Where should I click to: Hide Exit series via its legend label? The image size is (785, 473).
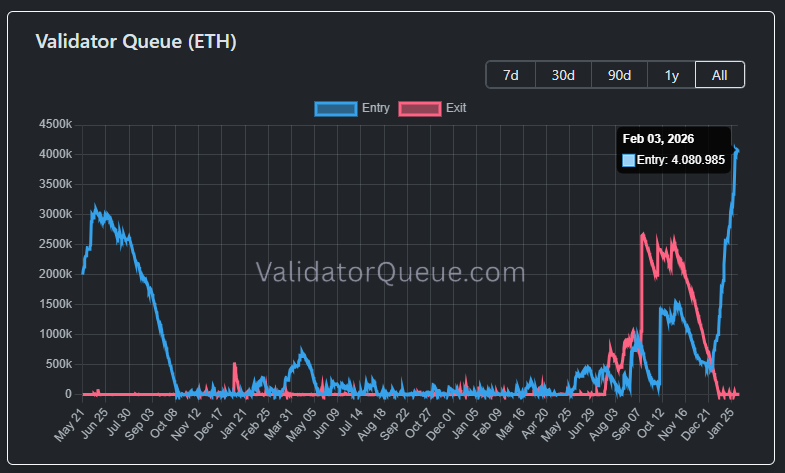coord(456,108)
